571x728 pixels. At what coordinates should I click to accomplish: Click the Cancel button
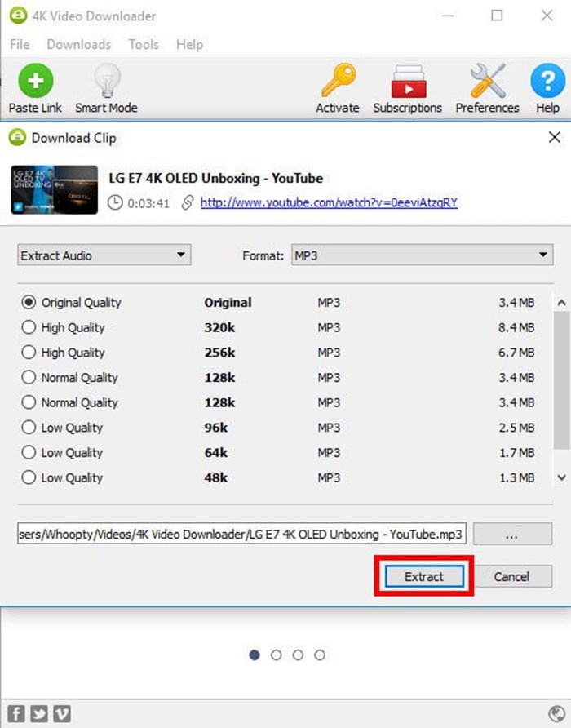pos(511,576)
